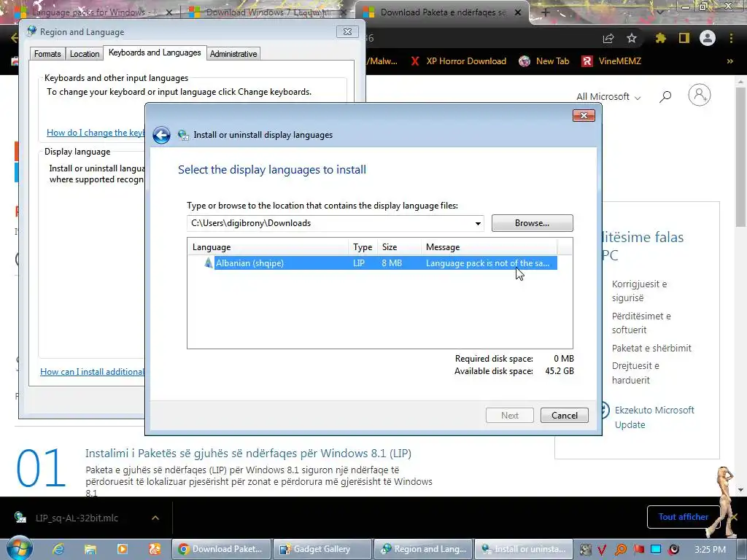Switch to the Download Windows 7 browser tab
Viewport: 747px width, 560px height.
click(267, 12)
